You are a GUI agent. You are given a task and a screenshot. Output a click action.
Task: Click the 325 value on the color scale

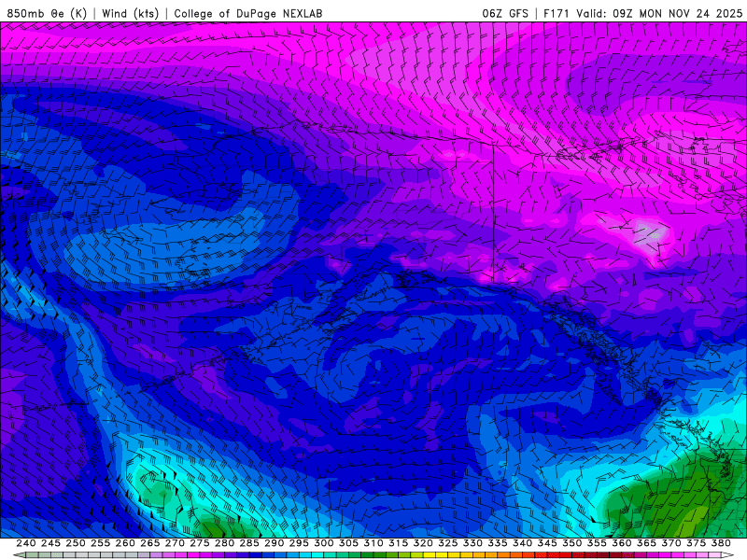(x=448, y=543)
